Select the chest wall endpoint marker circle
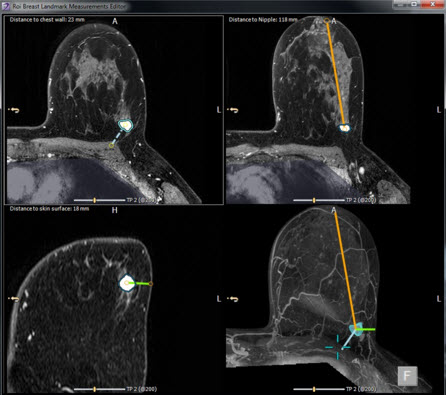 tap(111, 145)
